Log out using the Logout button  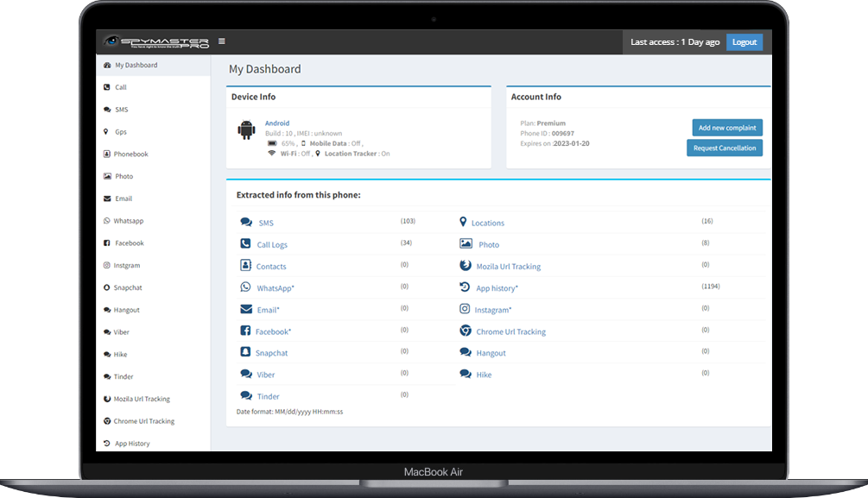(x=744, y=42)
